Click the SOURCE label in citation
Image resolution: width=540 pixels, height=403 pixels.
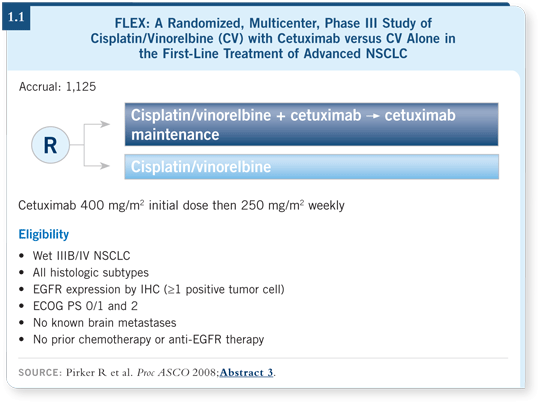(x=40, y=373)
